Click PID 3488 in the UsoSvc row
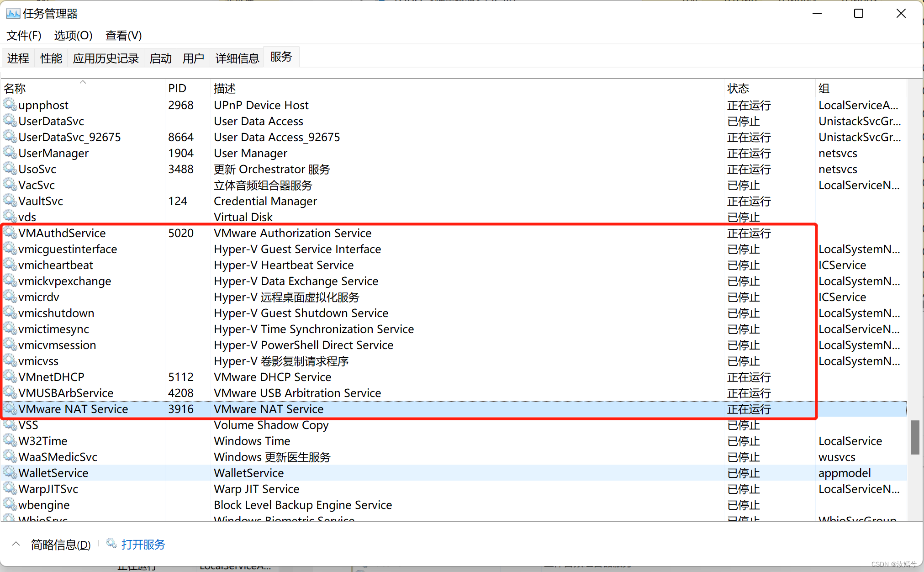 pyautogui.click(x=181, y=169)
